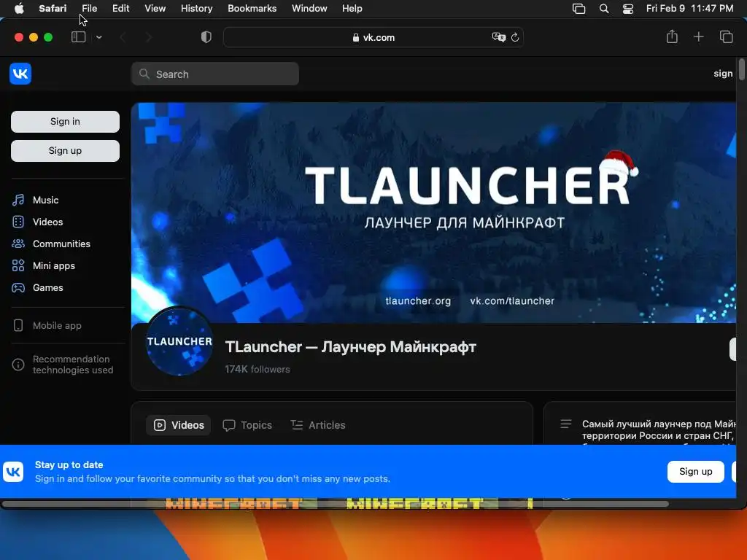Click the translate icon in address bar
The width and height of the screenshot is (747, 560).
point(498,37)
